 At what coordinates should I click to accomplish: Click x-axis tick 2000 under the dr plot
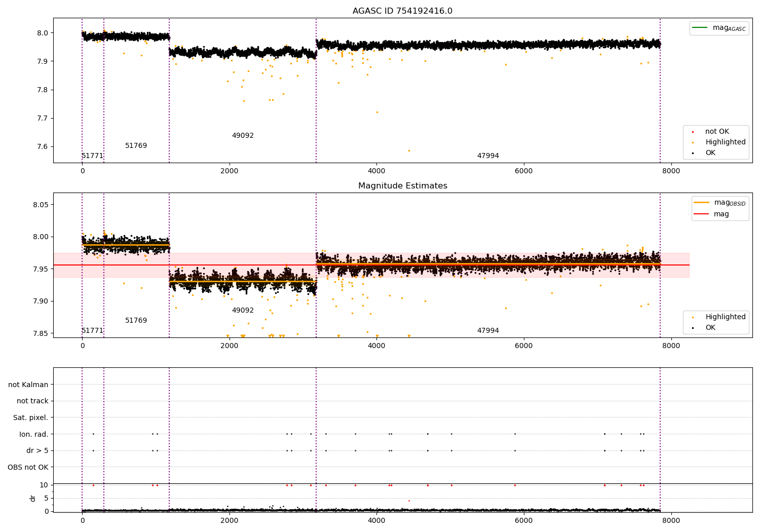pos(230,520)
